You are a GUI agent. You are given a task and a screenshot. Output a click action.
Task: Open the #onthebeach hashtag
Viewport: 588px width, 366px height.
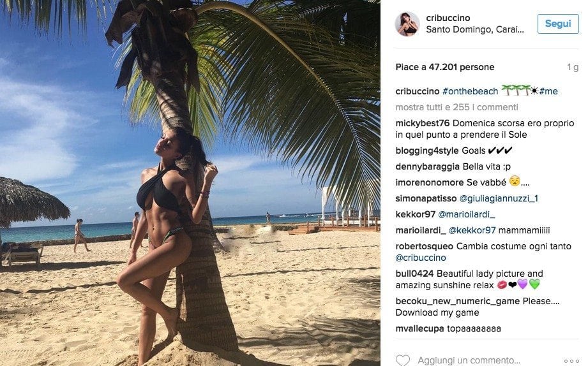pos(471,91)
